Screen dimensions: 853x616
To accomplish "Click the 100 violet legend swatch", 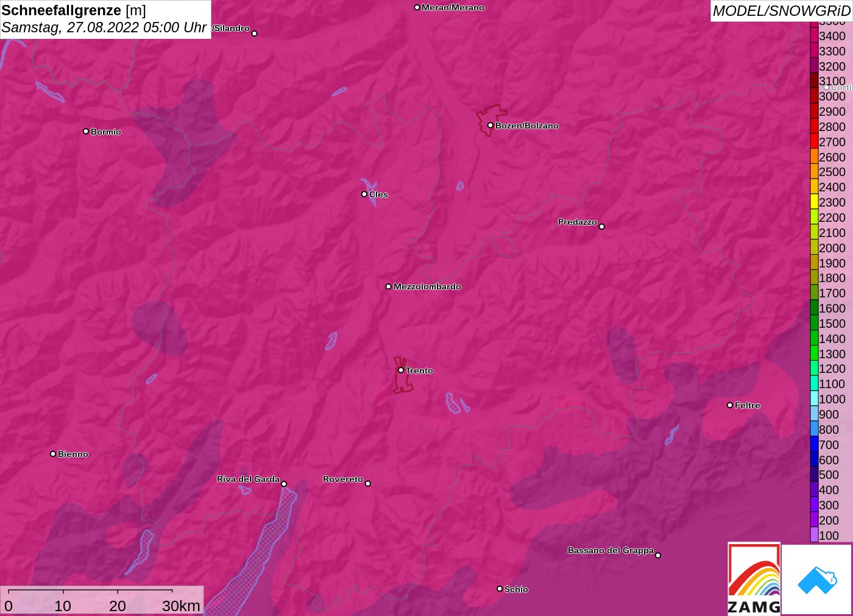I will tap(814, 535).
